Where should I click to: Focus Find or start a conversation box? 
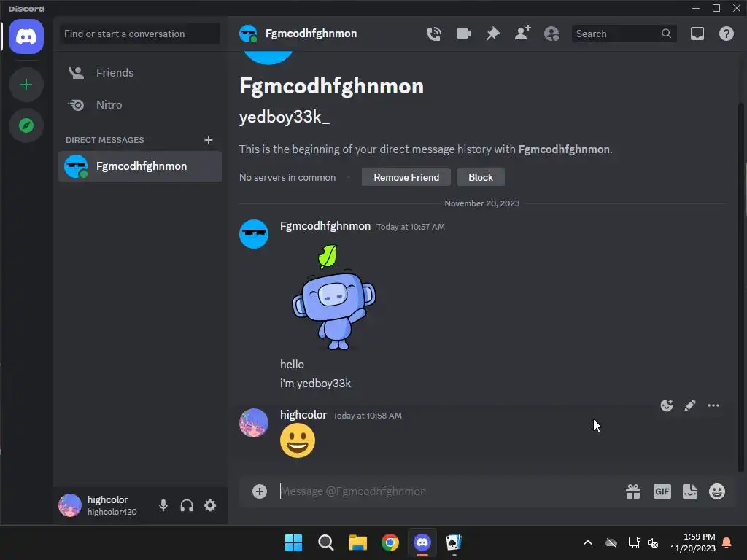[x=140, y=34]
